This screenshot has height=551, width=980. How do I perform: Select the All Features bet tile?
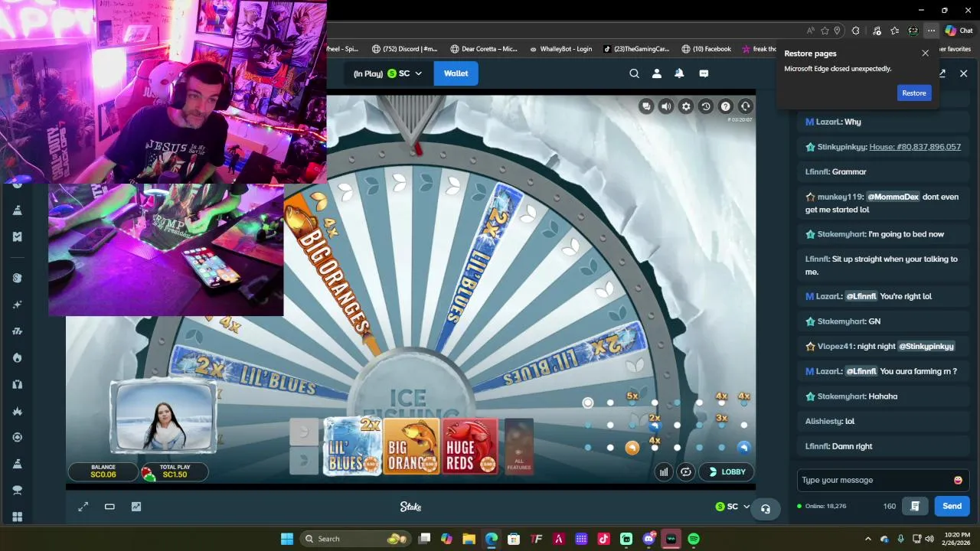pyautogui.click(x=519, y=446)
